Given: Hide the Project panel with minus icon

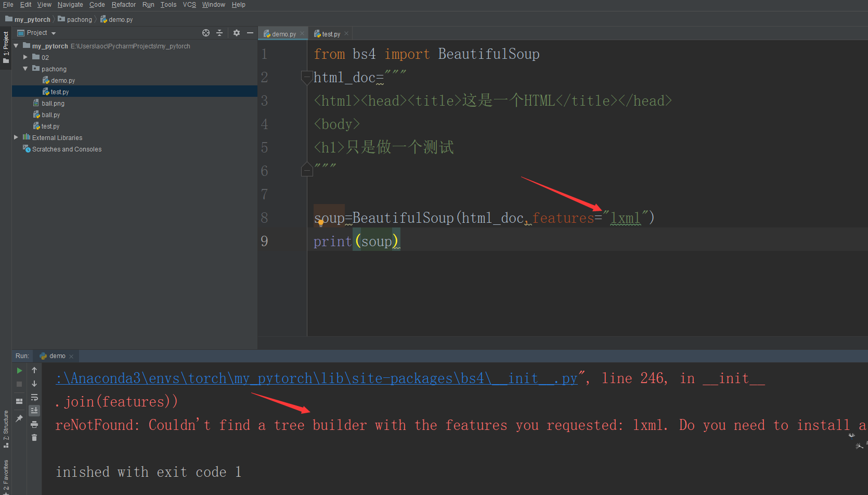Looking at the screenshot, I should click(250, 33).
